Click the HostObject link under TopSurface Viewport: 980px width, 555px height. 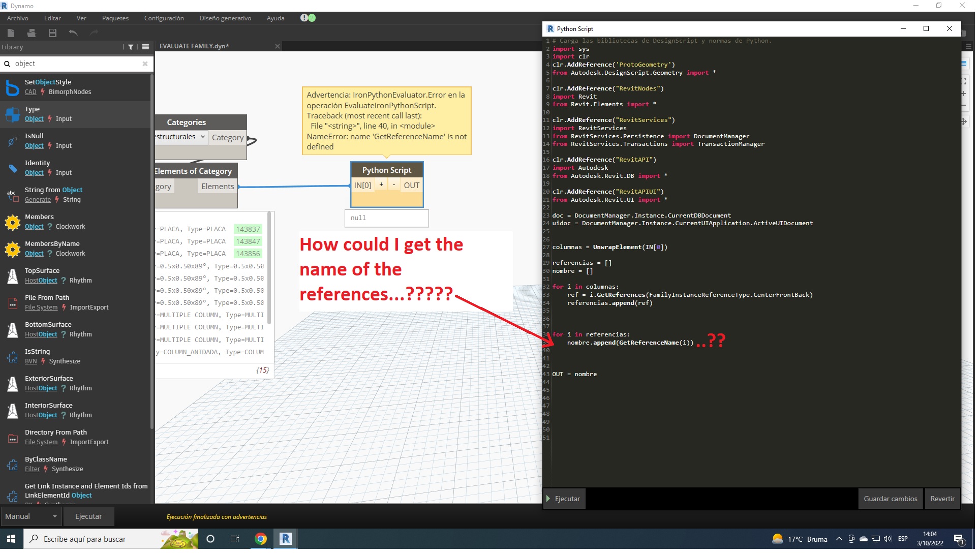tap(41, 281)
